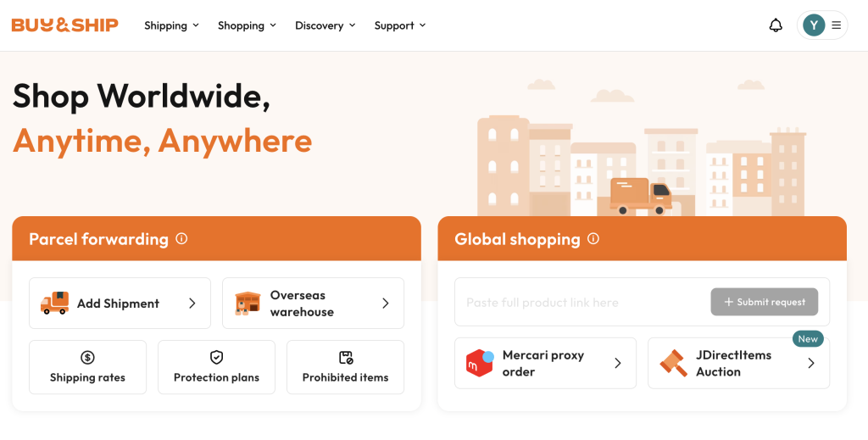Expand the Shopping dropdown menu
This screenshot has width=868, height=440.
[x=247, y=25]
